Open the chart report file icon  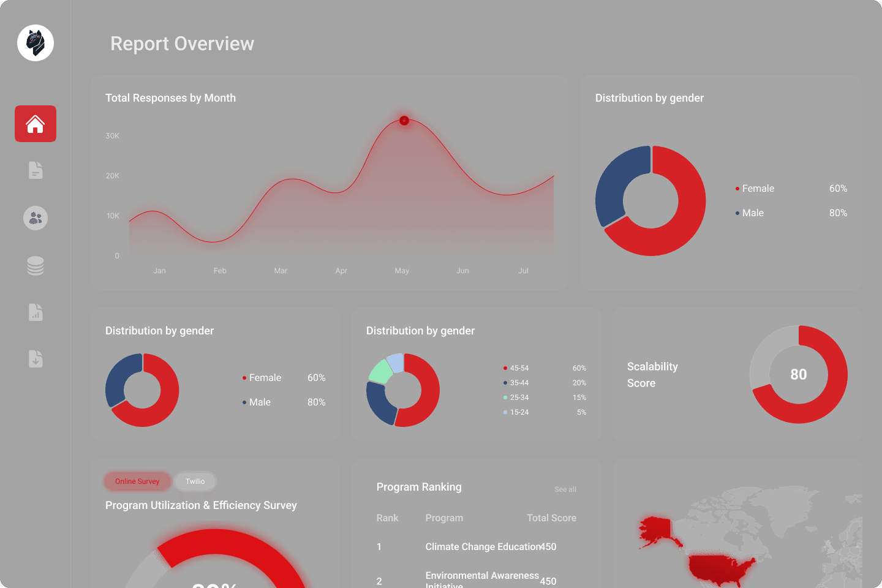coord(36,312)
